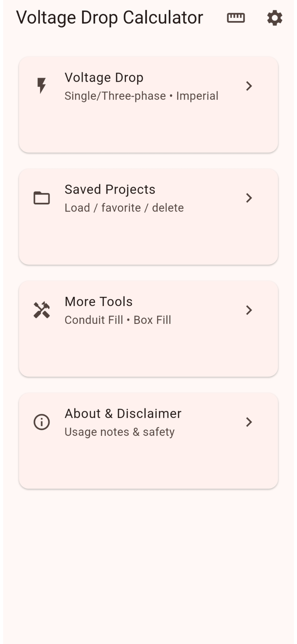The height and width of the screenshot is (644, 297).
Task: Expand Voltage Drop using its chevron arrow
Action: click(249, 86)
